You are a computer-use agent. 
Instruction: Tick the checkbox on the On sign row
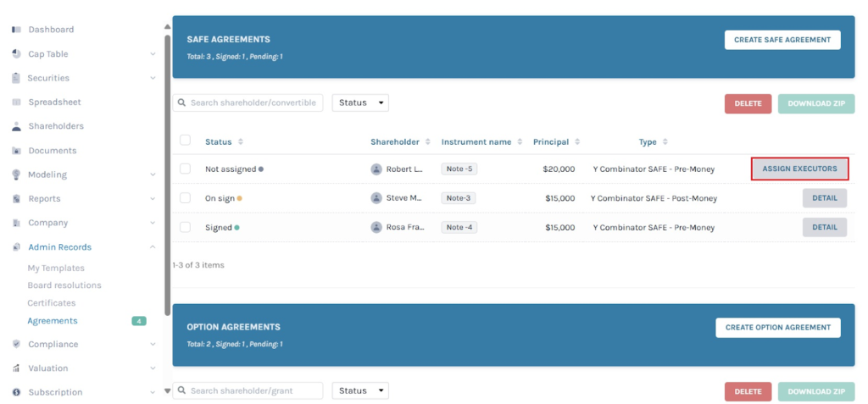(x=185, y=198)
